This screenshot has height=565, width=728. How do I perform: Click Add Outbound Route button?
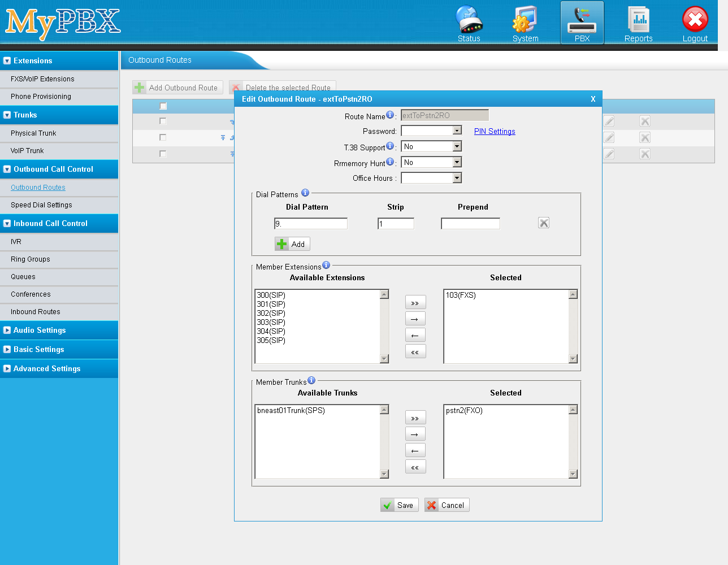[x=177, y=88]
